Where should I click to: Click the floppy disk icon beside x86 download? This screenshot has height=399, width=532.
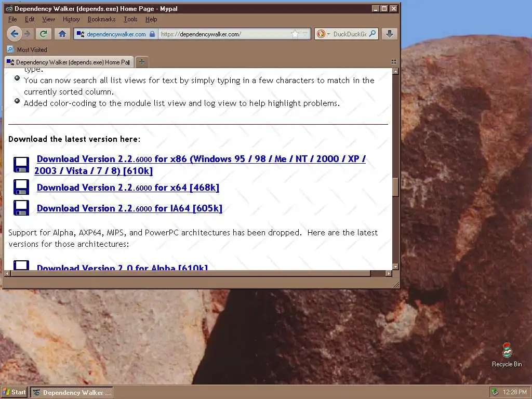(x=21, y=165)
